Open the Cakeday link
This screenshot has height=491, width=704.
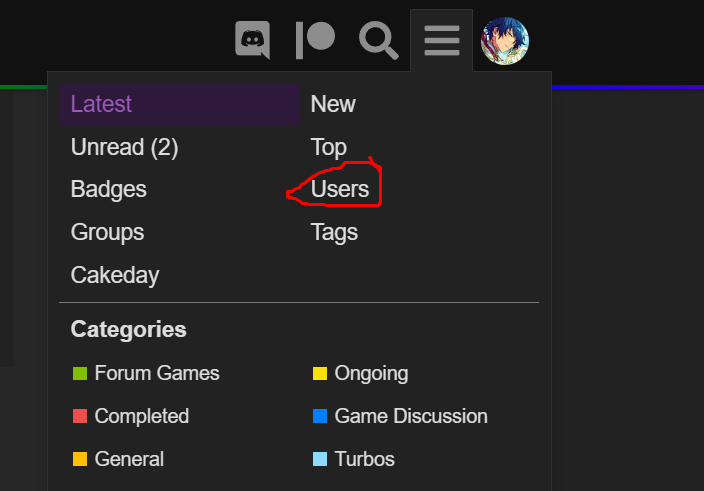tap(115, 275)
